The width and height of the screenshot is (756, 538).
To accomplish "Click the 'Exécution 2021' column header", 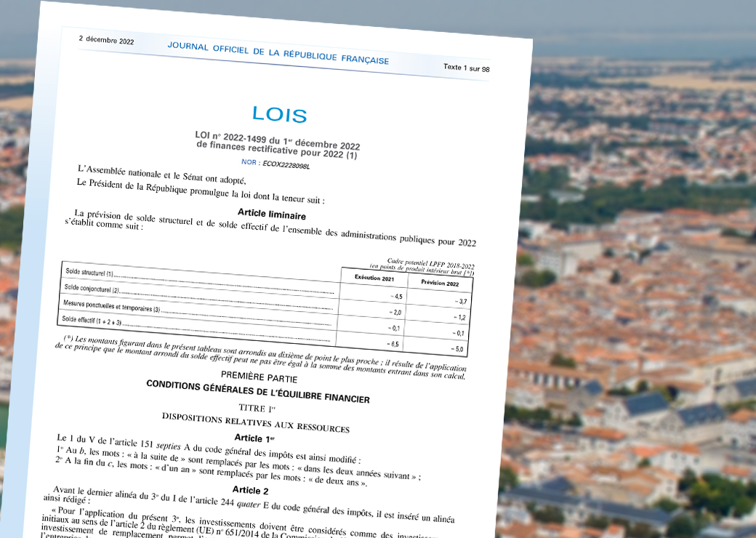I will click(x=374, y=278).
